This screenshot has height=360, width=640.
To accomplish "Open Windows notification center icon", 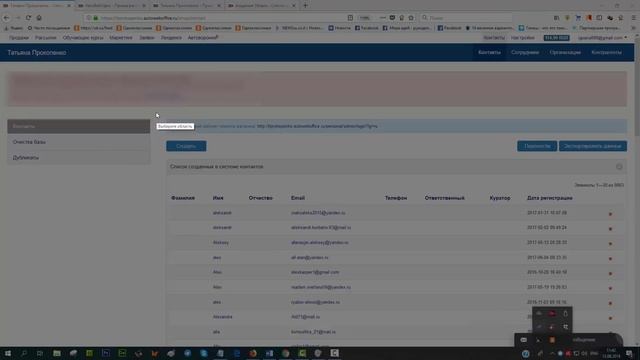I will 629,353.
